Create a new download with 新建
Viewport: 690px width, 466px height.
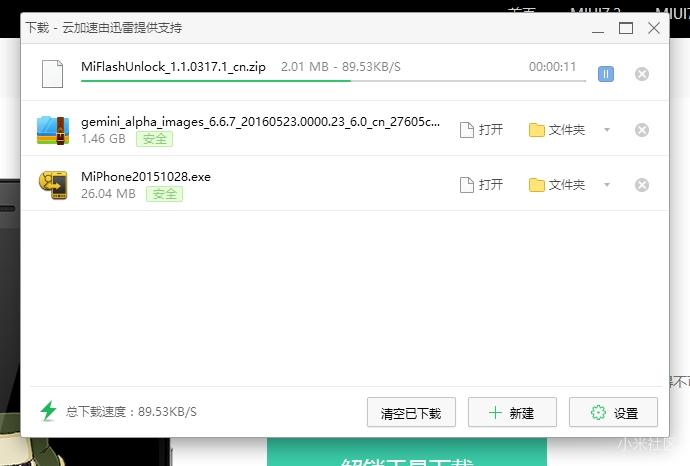click(x=512, y=412)
